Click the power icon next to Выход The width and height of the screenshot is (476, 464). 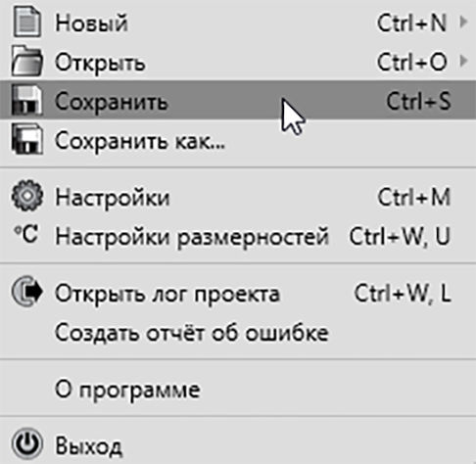(26, 443)
